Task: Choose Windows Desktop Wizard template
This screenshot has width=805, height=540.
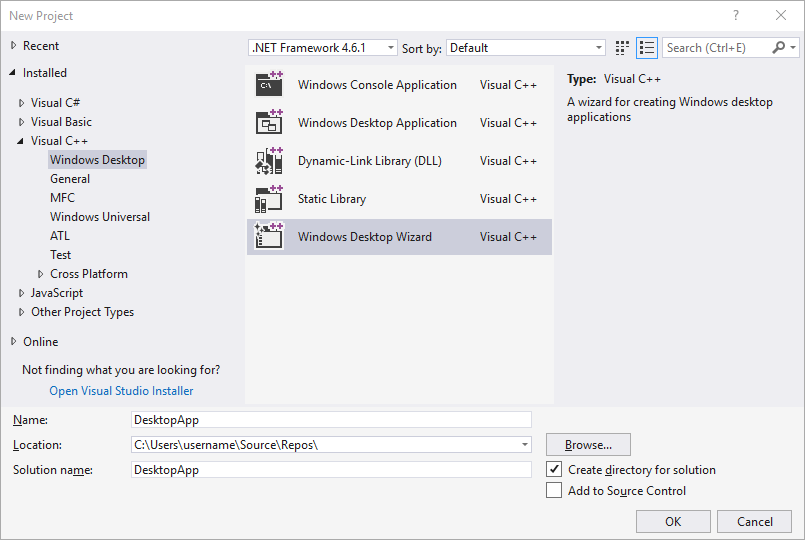Action: tap(399, 237)
